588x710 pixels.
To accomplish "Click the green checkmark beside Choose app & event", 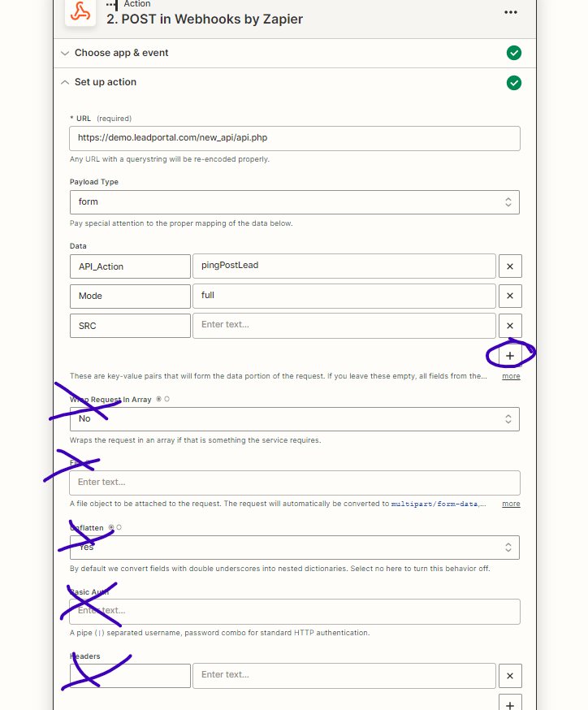I will pyautogui.click(x=514, y=53).
